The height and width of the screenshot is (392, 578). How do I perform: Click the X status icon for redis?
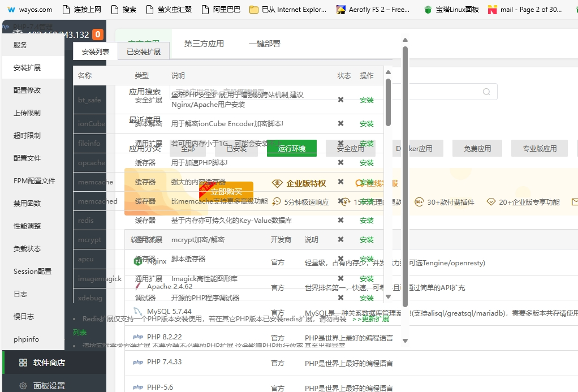[x=340, y=220]
